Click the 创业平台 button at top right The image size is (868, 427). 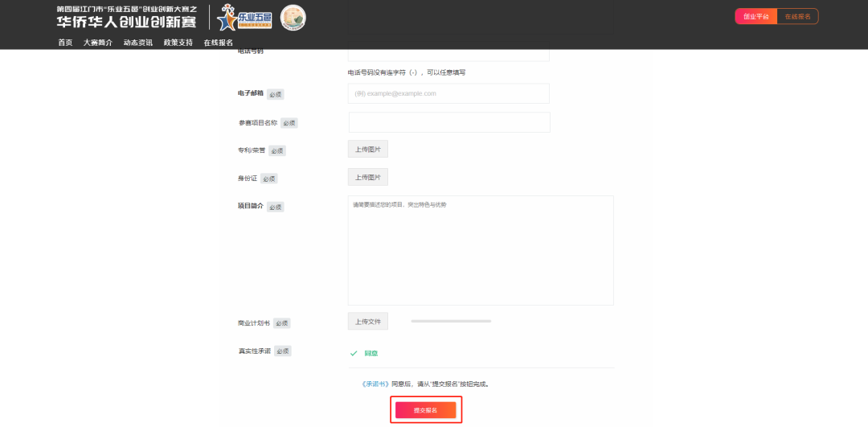point(755,16)
